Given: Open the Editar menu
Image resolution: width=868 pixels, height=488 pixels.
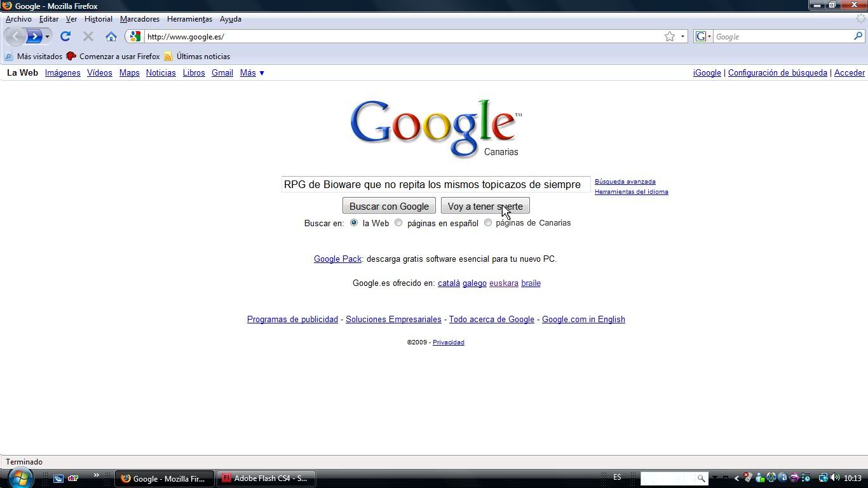Looking at the screenshot, I should pyautogui.click(x=49, y=19).
